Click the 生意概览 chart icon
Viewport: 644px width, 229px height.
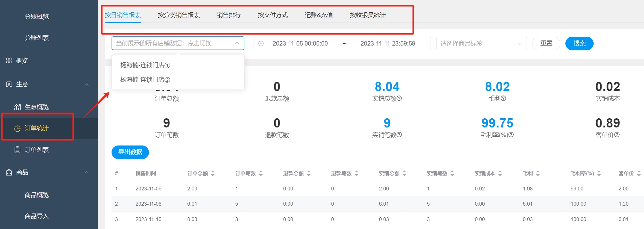pos(17,107)
